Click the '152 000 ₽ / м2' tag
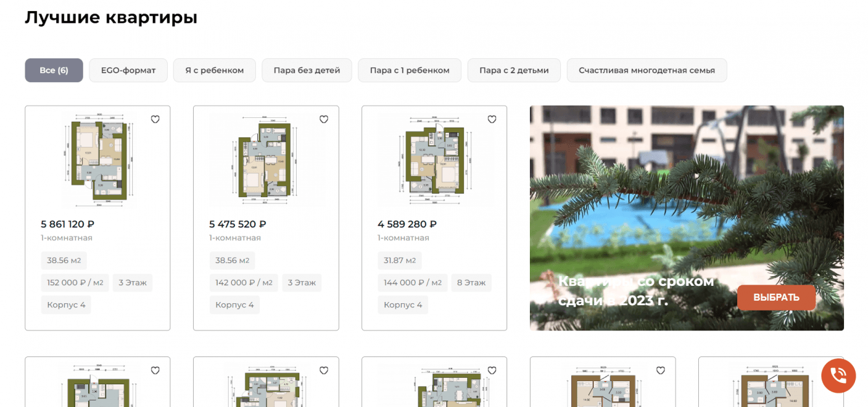868x407 pixels. pos(75,283)
